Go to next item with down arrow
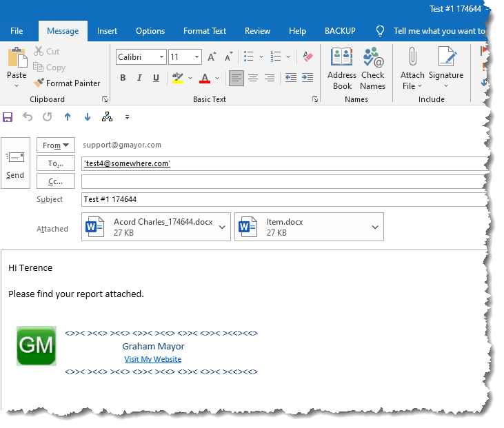This screenshot has height=428, width=504. [x=88, y=117]
